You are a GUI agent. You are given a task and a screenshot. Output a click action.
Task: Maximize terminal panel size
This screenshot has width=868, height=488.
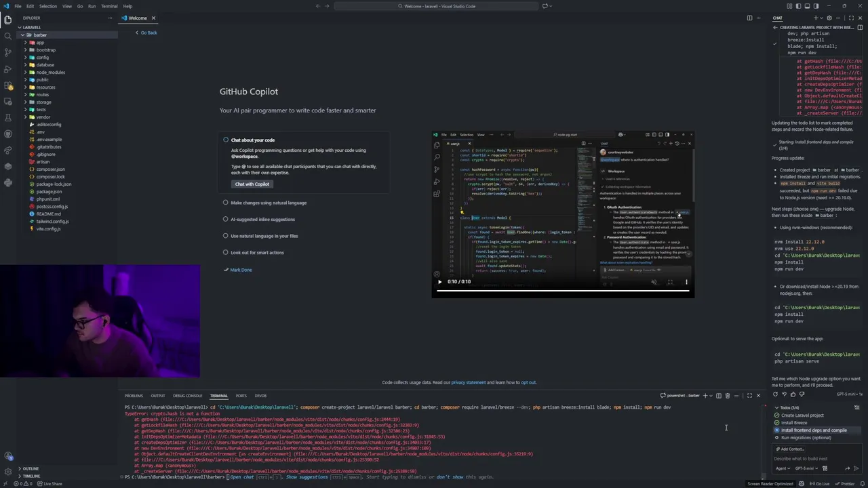pos(749,396)
